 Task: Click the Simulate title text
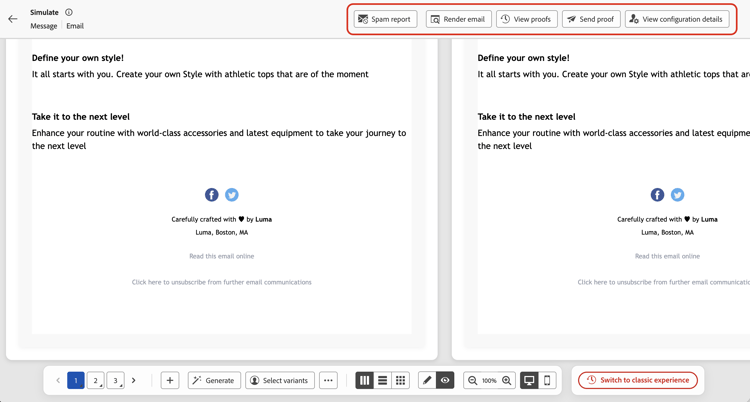point(44,12)
